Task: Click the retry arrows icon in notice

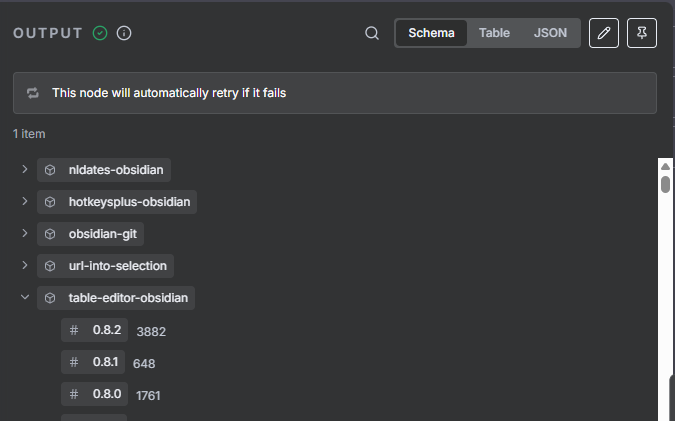Action: click(33, 92)
